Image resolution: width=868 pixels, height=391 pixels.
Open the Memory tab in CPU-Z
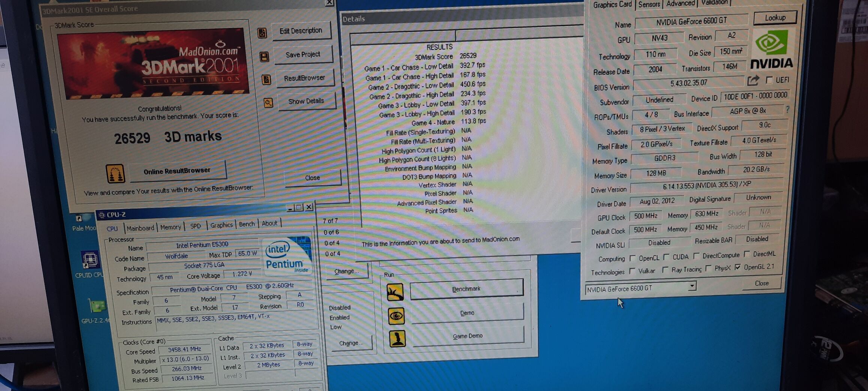click(171, 227)
